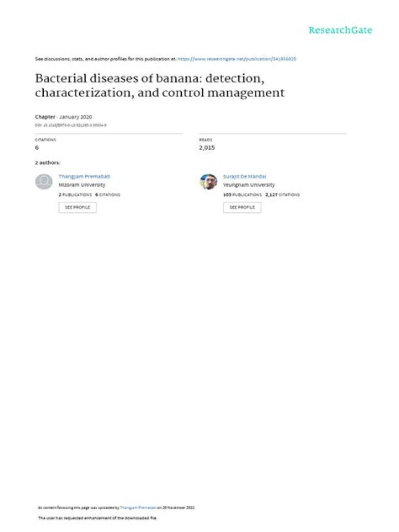The image size is (399, 532).
Task: Click the Bacterial diseases of banana title
Action: 160,85
